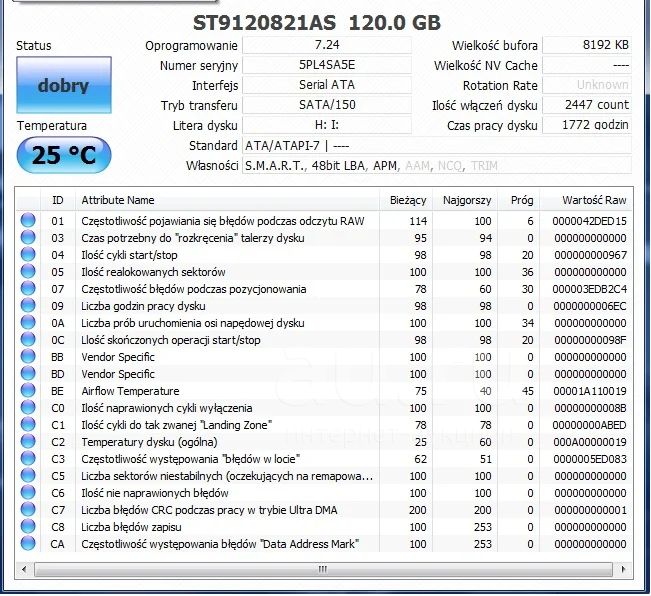Image resolution: width=651 pixels, height=596 pixels.
Task: Click the Interfejs field Serial ATA
Action: click(327, 85)
